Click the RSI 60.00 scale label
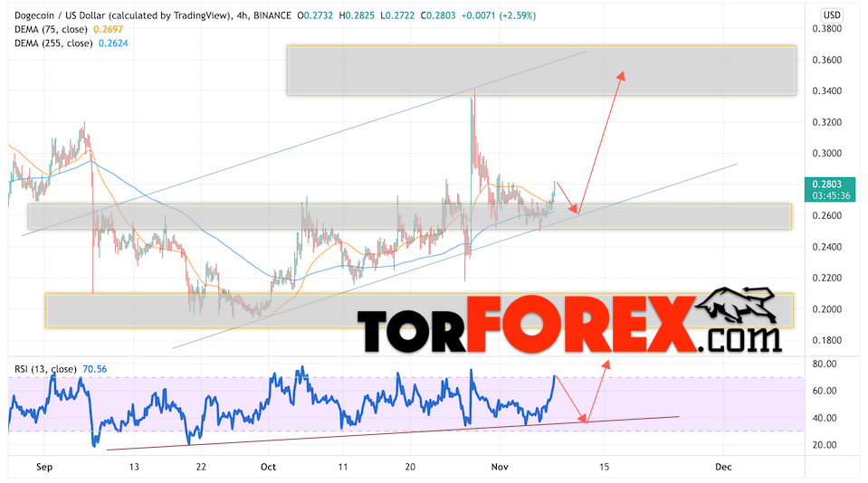Image resolution: width=868 pixels, height=483 pixels. pyautogui.click(x=825, y=391)
